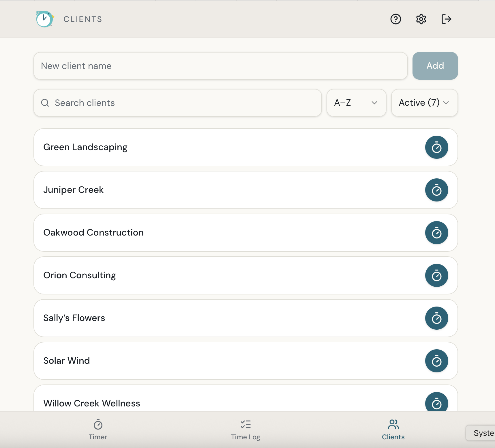Image resolution: width=495 pixels, height=448 pixels.
Task: Start timer for Willow Creek Wellness
Action: point(437,402)
